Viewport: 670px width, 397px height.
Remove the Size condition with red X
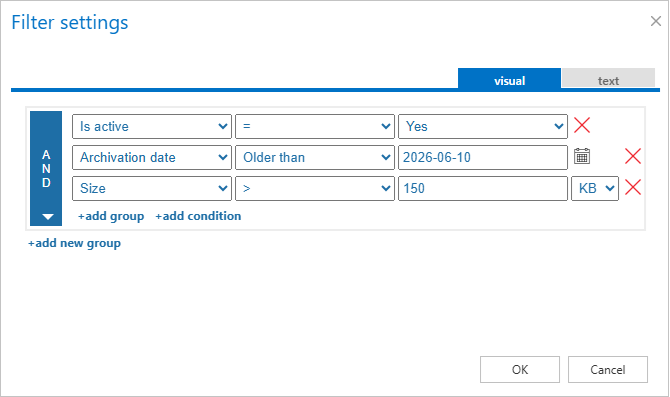point(632,187)
